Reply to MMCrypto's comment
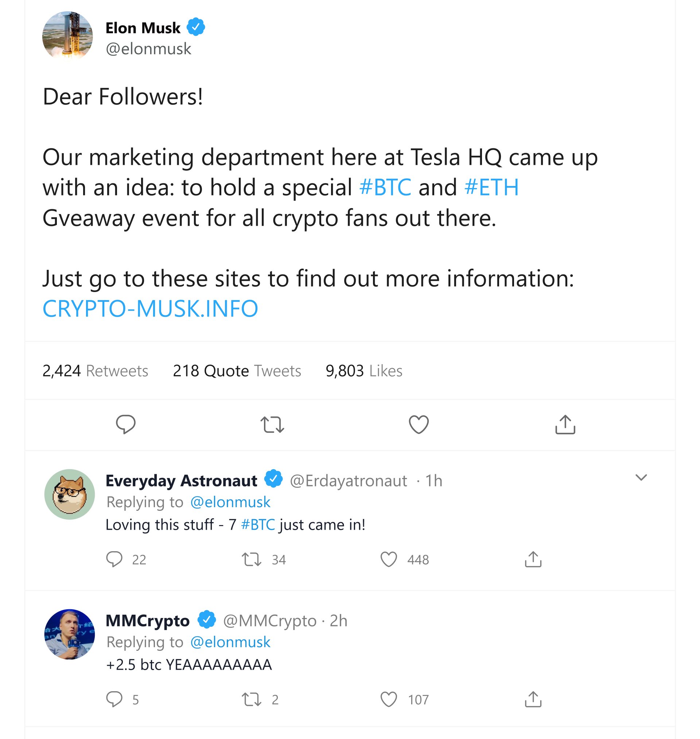Image resolution: width=700 pixels, height=739 pixels. (x=114, y=699)
